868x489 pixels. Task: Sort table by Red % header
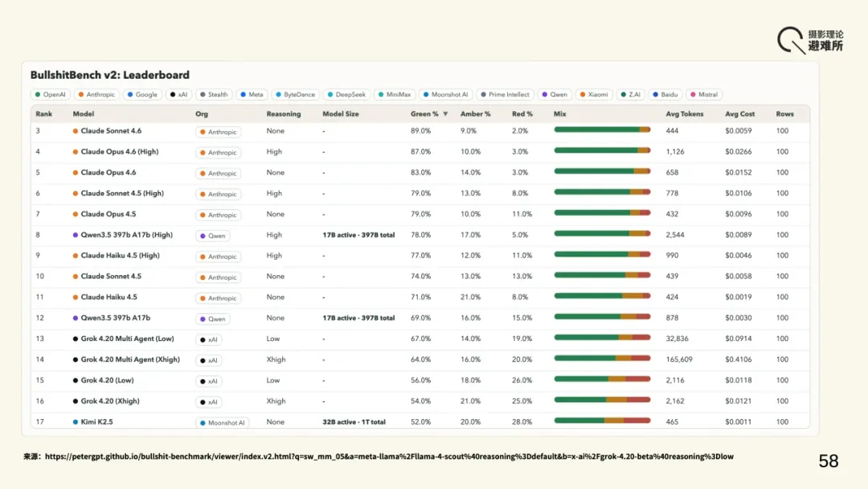click(x=522, y=114)
